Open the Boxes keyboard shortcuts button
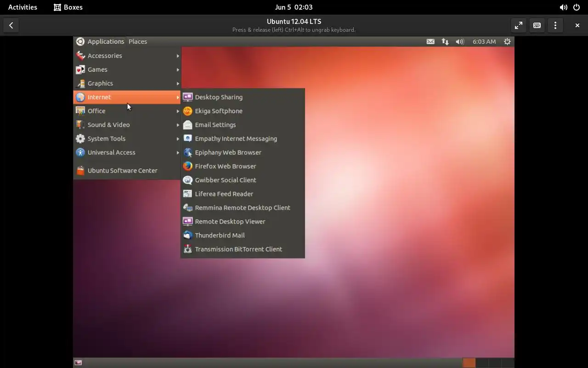The height and width of the screenshot is (368, 588). tap(537, 26)
